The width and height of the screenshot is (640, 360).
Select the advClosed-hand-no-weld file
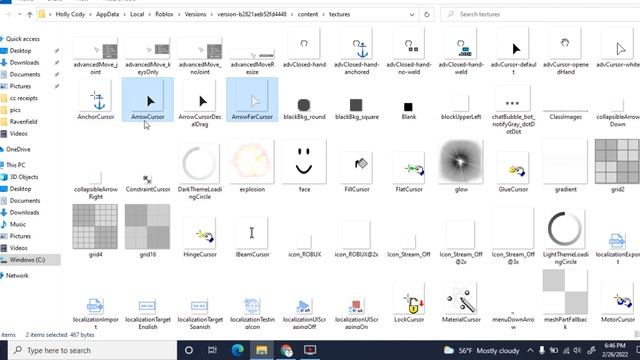click(409, 52)
